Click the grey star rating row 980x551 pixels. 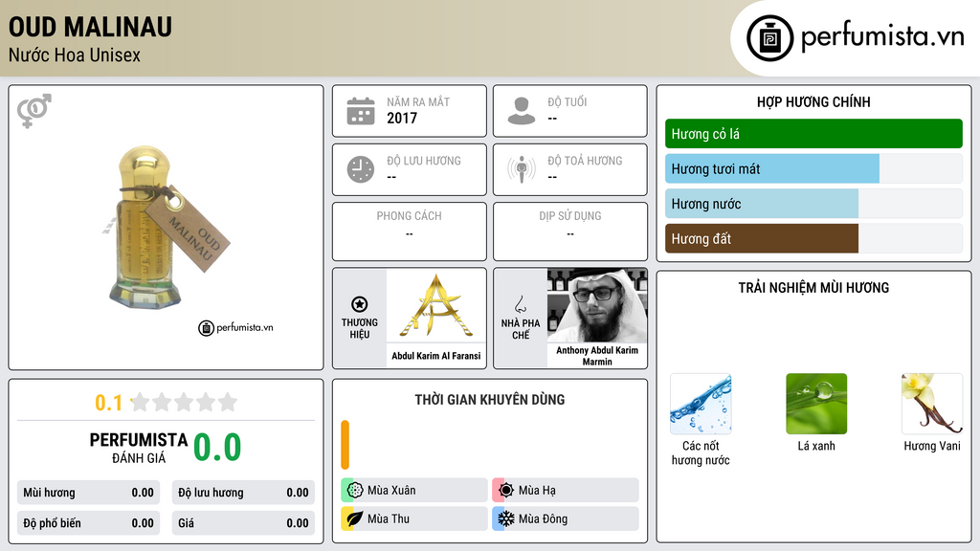point(184,403)
